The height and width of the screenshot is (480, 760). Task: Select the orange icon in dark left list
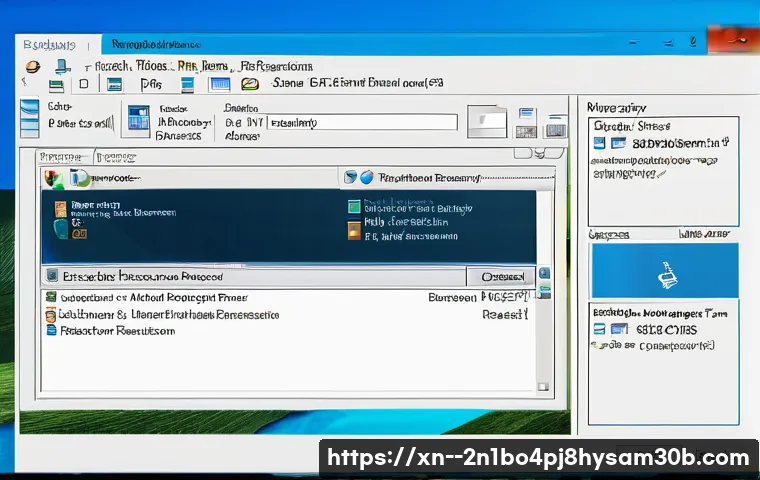click(61, 209)
